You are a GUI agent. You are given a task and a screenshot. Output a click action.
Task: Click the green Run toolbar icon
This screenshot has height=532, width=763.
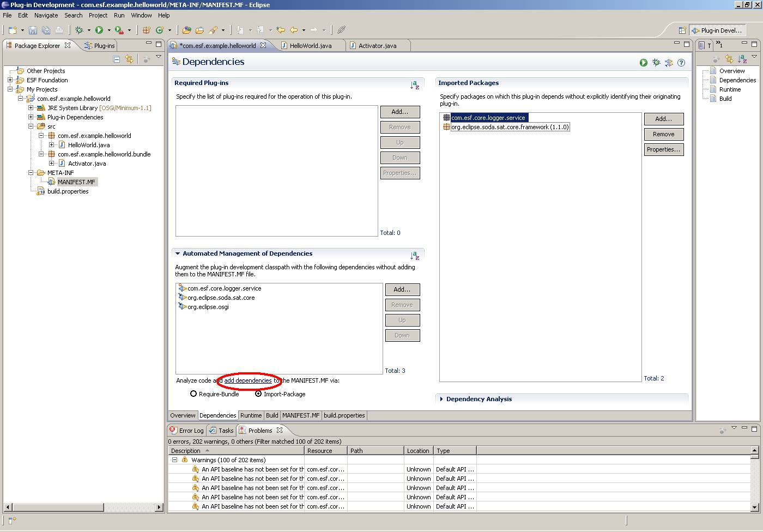point(99,30)
